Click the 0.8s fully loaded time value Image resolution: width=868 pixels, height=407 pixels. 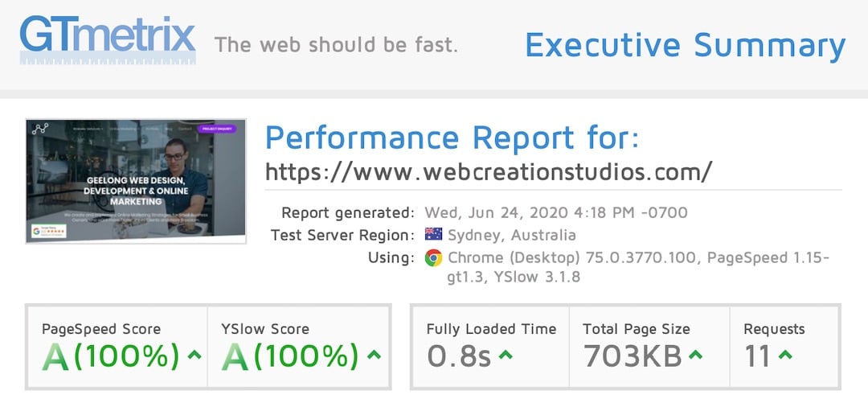[x=459, y=356]
